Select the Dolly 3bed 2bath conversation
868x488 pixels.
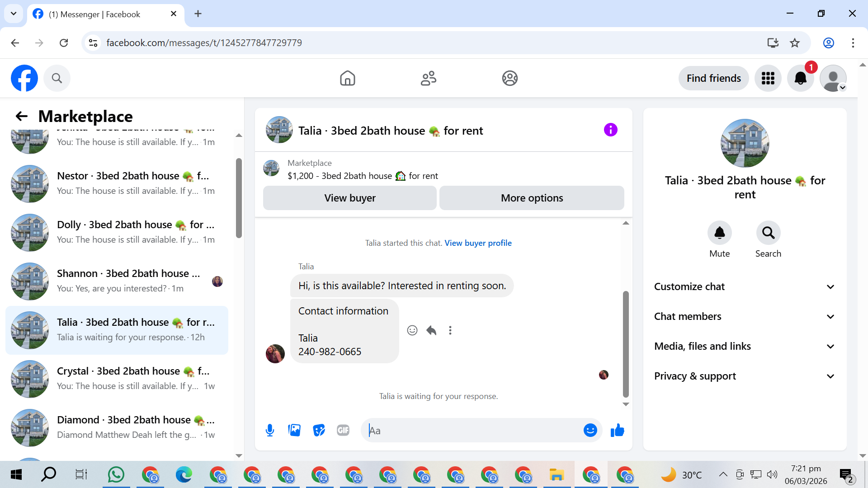(118, 232)
